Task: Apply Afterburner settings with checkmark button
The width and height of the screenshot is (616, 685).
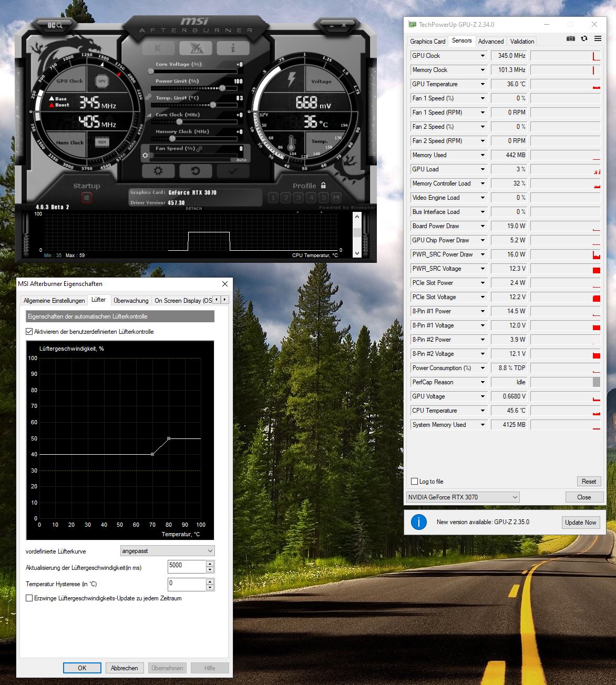Action: click(233, 171)
